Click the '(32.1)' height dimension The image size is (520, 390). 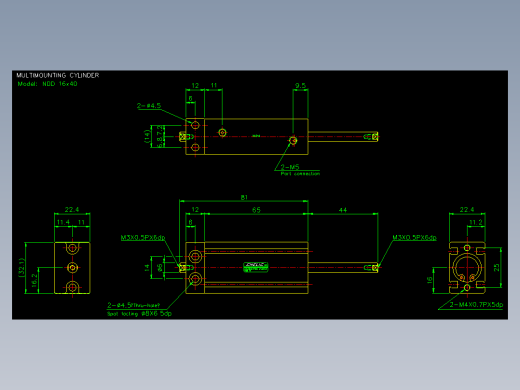coord(22,267)
